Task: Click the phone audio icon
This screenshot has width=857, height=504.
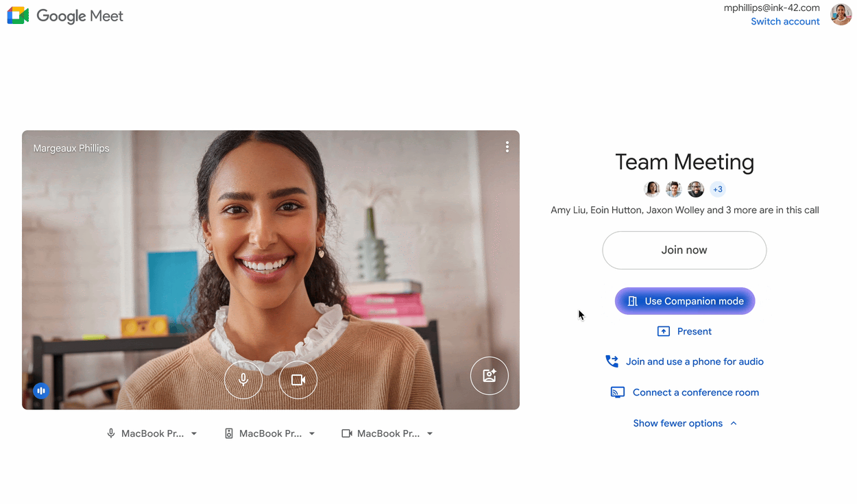Action: [x=612, y=361]
